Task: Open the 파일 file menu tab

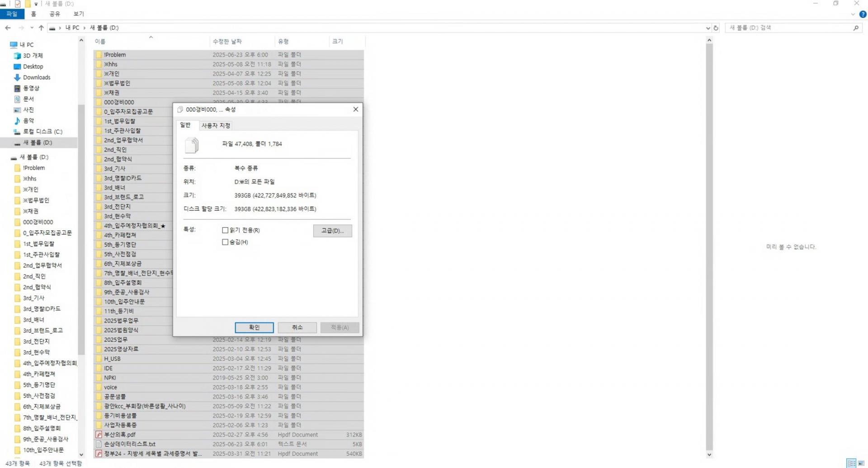Action: point(12,14)
